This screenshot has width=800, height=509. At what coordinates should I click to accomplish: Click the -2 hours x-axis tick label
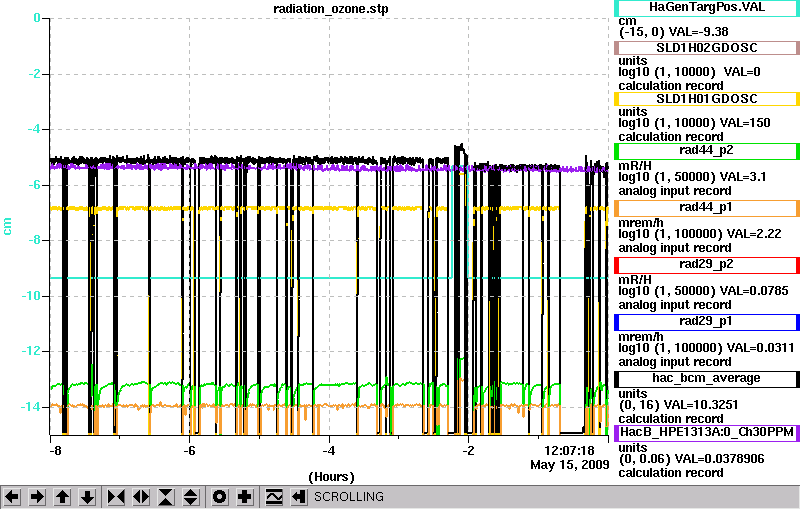point(468,451)
